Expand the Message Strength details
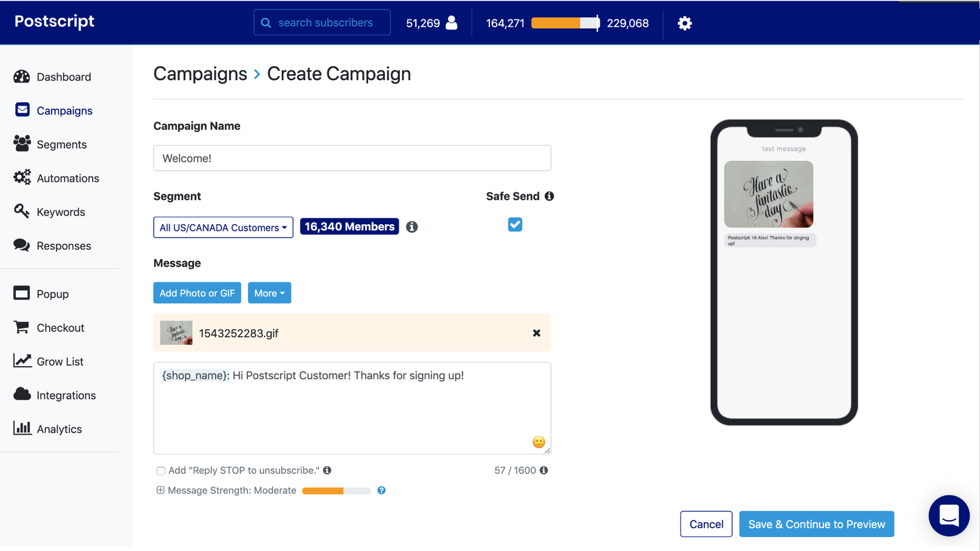This screenshot has width=980, height=551. click(x=160, y=490)
